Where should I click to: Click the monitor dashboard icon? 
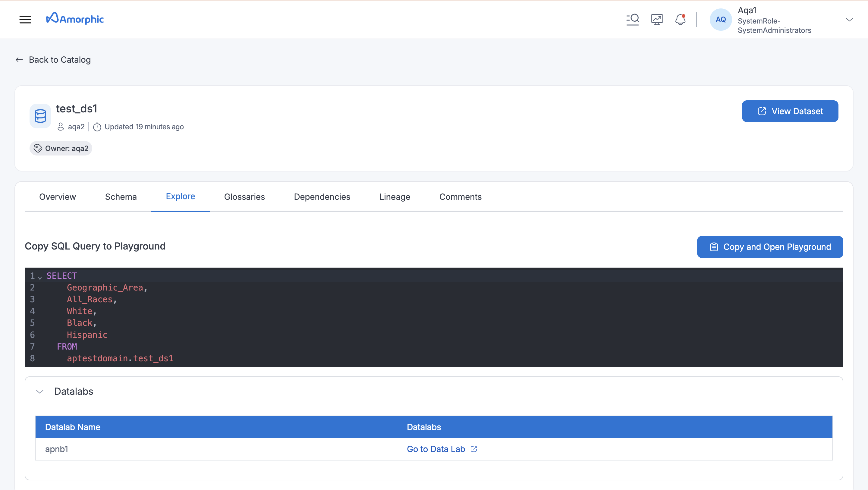657,20
